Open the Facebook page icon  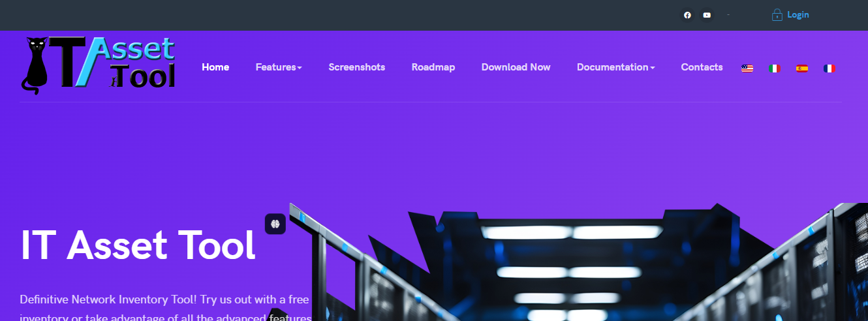coord(687,15)
